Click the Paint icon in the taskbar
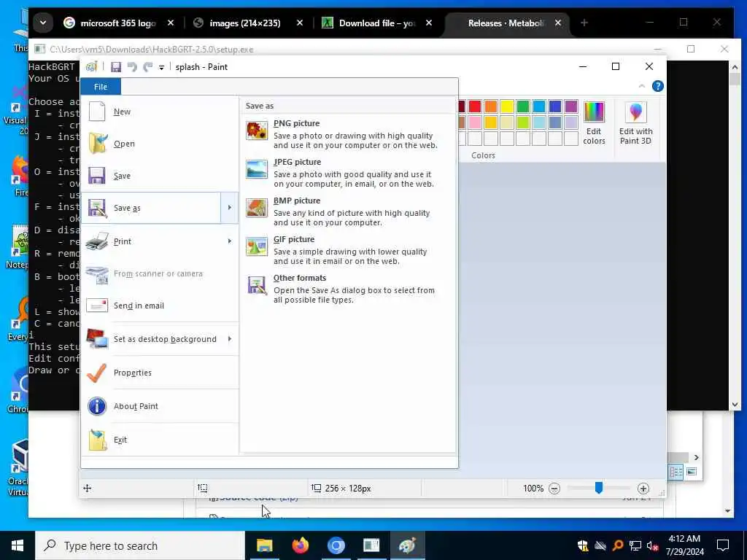The width and height of the screenshot is (747, 560). [x=407, y=545]
